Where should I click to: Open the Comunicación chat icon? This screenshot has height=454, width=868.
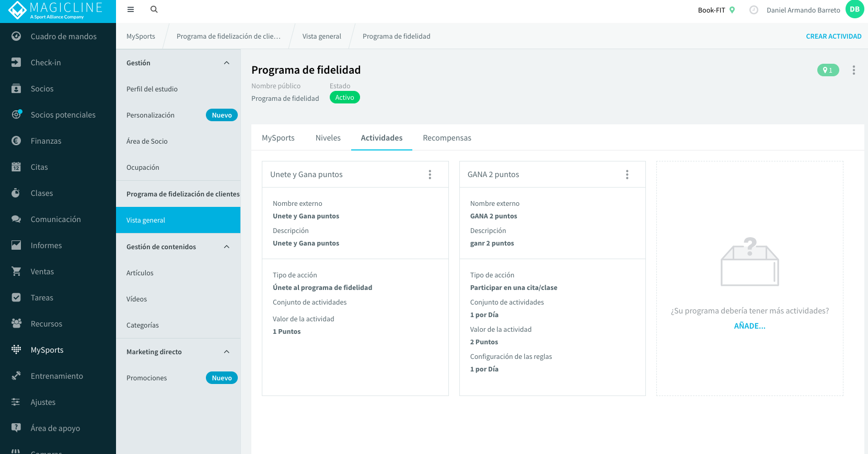point(16,219)
